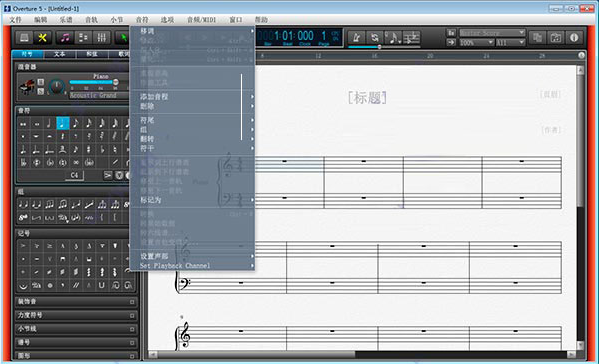The image size is (599, 364).
Task: Select the highlighted half note button
Action: [63, 123]
